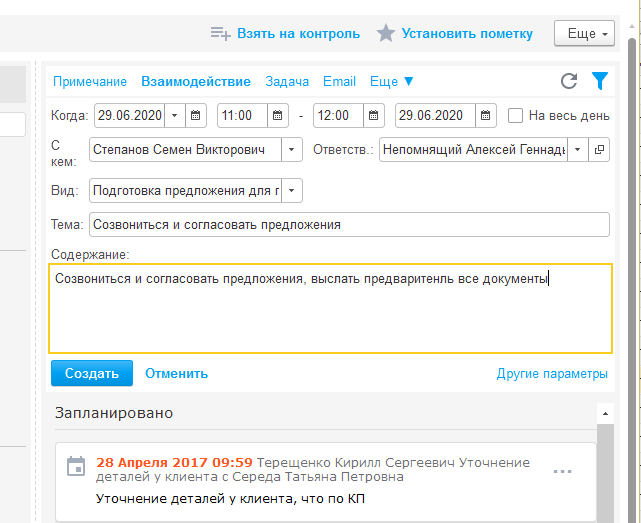Open the Еще ▼ tab menu
Viewport: 641px width, 523px height.
(392, 81)
